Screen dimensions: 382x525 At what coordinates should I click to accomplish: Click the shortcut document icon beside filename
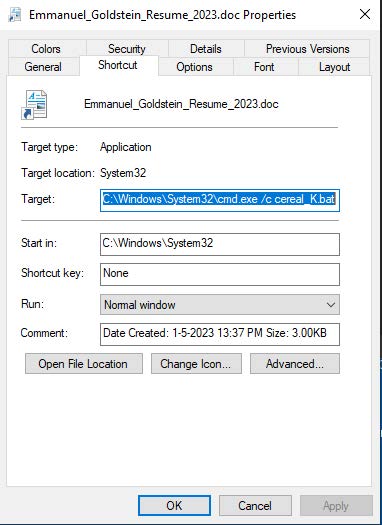[34, 104]
